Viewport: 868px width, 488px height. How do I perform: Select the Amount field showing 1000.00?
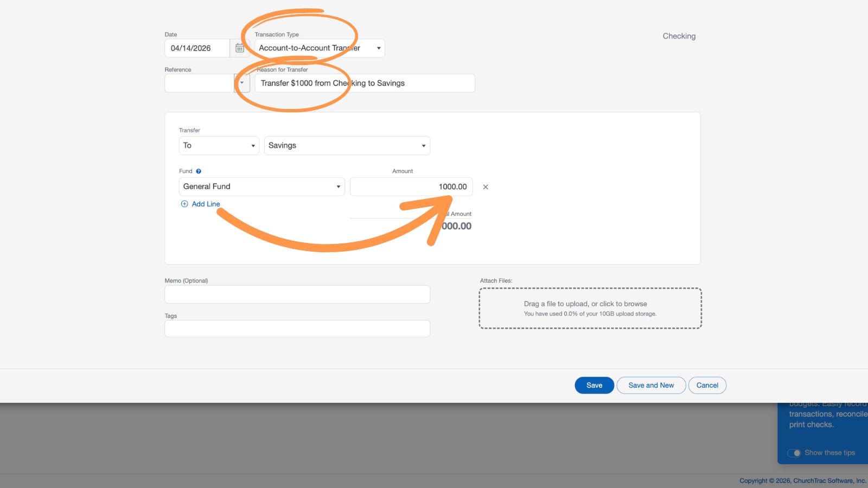(x=411, y=187)
